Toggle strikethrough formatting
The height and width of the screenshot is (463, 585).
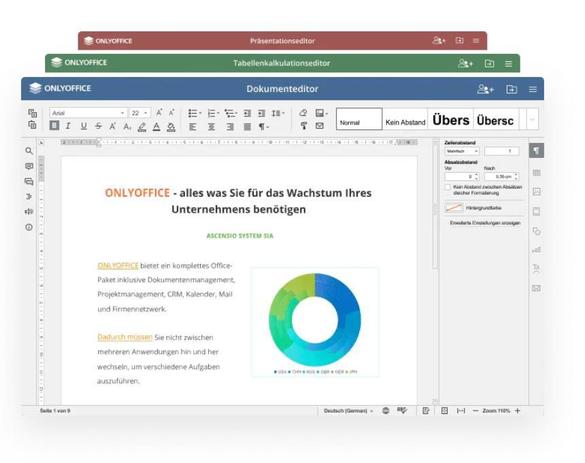(x=98, y=126)
